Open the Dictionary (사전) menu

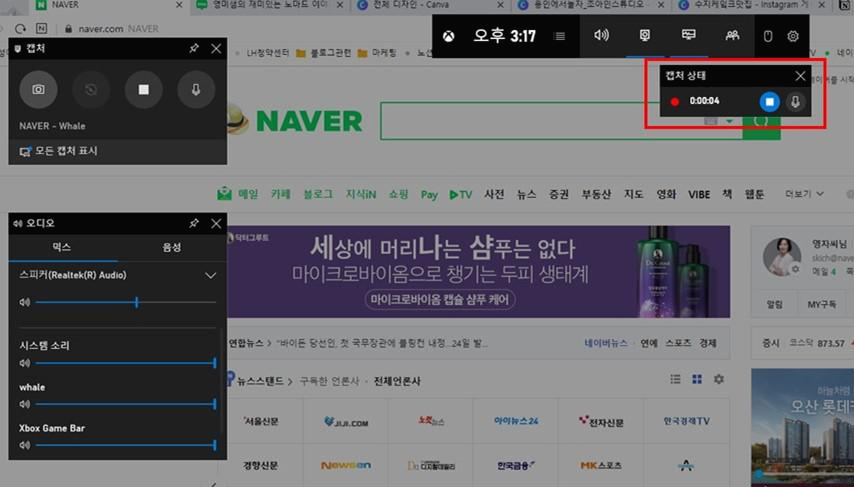[495, 194]
